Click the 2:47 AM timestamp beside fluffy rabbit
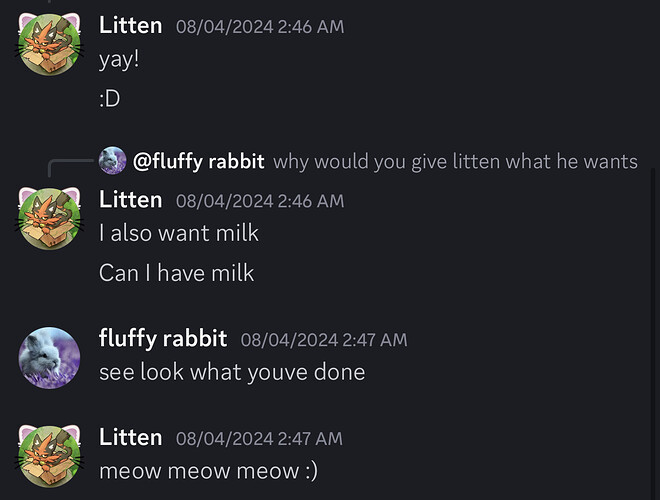This screenshot has height=500, width=660. (x=324, y=340)
